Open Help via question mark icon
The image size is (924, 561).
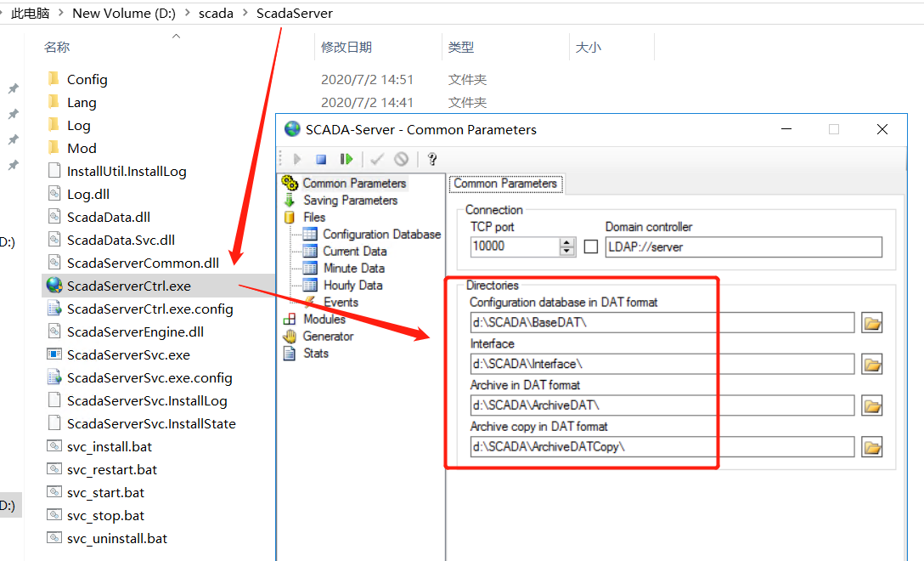[x=432, y=159]
